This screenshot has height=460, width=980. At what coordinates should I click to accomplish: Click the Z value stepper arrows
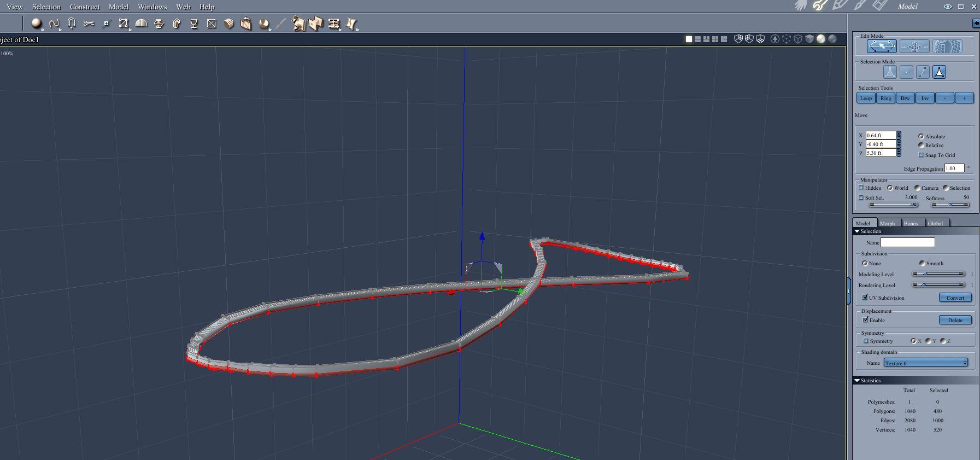point(899,153)
